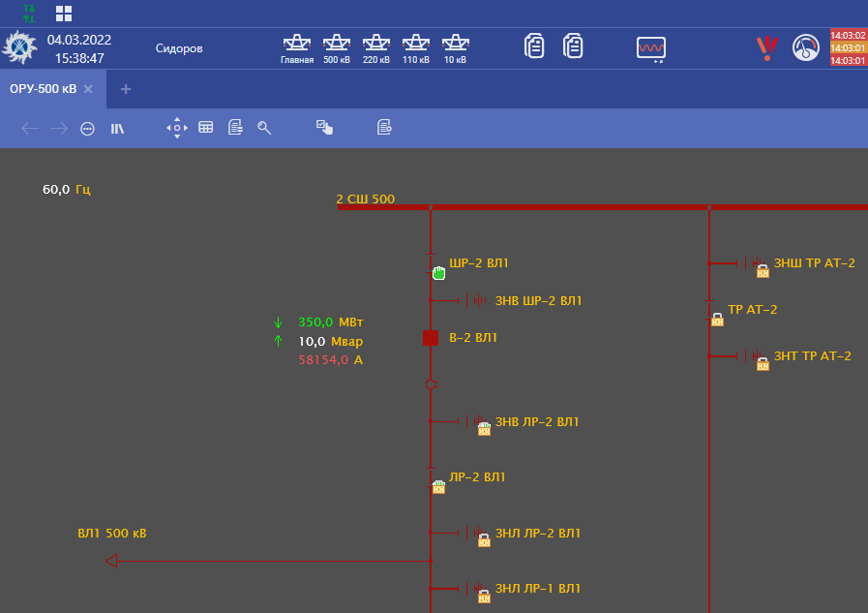Toggle the ШР-2 ВЛ1 disconnector

tap(431, 262)
